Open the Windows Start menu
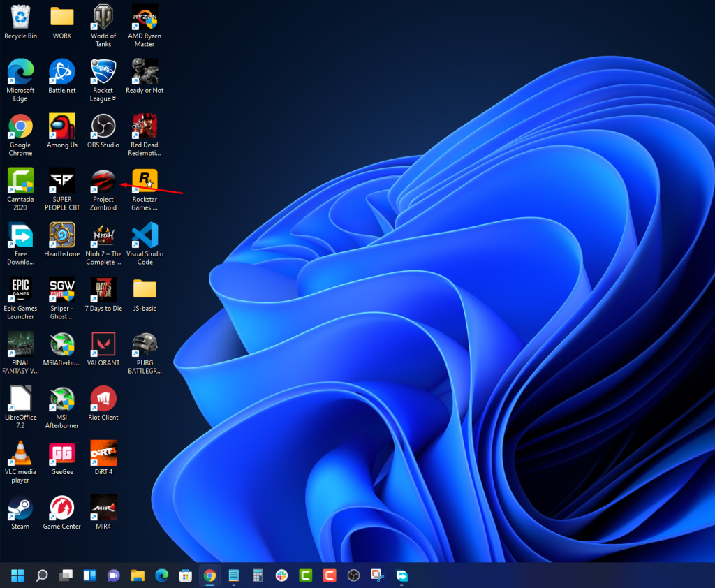Viewport: 715px width, 588px height. 17,575
